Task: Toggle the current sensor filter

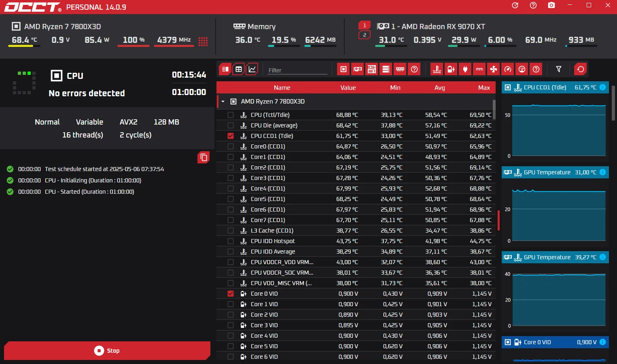Action: (x=479, y=69)
